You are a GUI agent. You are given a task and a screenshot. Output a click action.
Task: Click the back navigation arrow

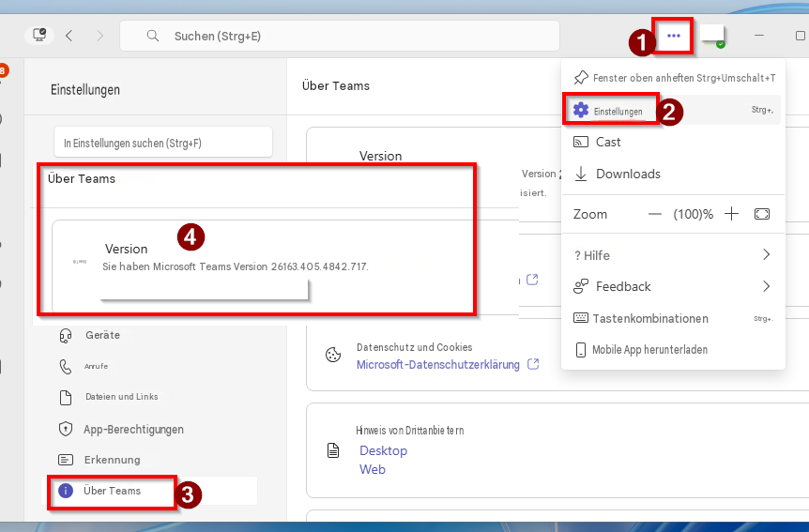pos(69,36)
